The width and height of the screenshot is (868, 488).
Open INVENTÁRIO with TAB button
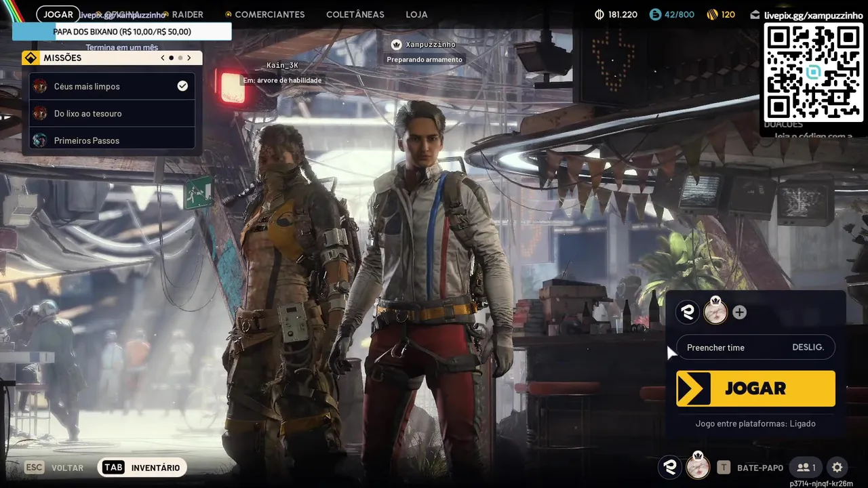[142, 468]
